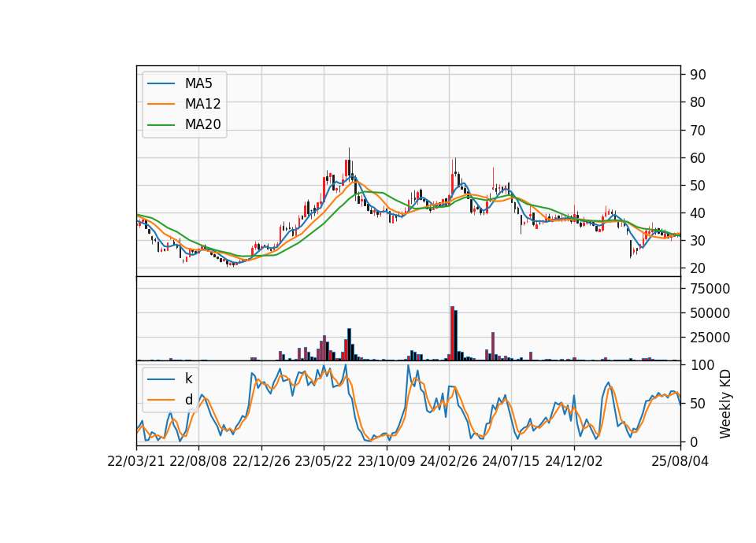756x543 pixels.
Task: Click the 75000 volume axis label
Action: (710, 289)
